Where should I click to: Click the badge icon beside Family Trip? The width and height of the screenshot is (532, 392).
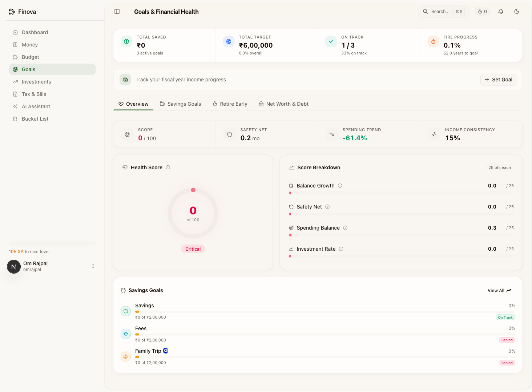(x=165, y=351)
